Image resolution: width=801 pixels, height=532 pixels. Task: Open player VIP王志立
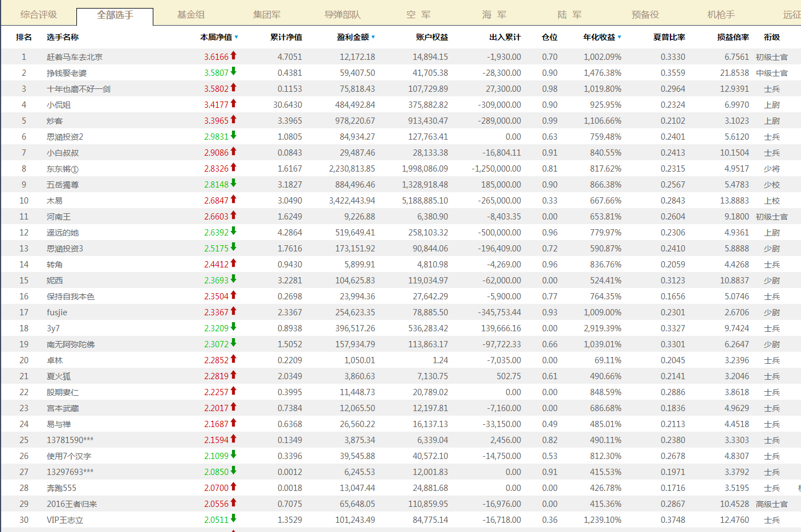pos(65,520)
